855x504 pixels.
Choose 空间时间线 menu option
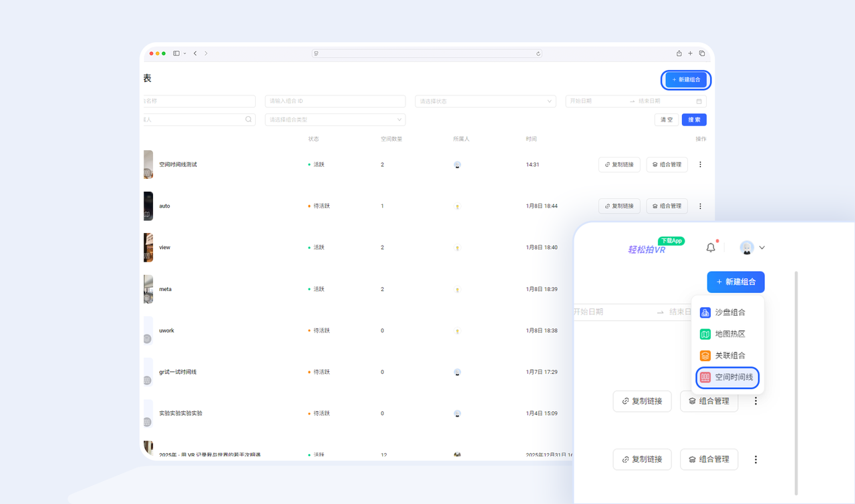pos(728,377)
